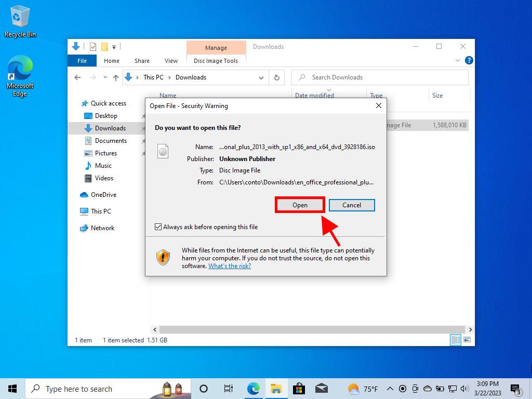Image resolution: width=532 pixels, height=399 pixels.
Task: Refresh the Downloads folder
Action: pos(277,78)
